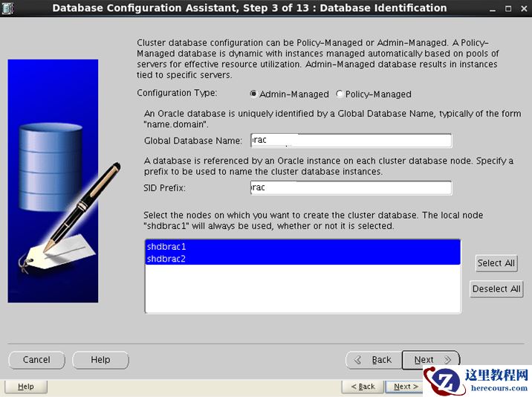Select the Policy-Managed radio button
The width and height of the screenshot is (532, 397).
340,94
